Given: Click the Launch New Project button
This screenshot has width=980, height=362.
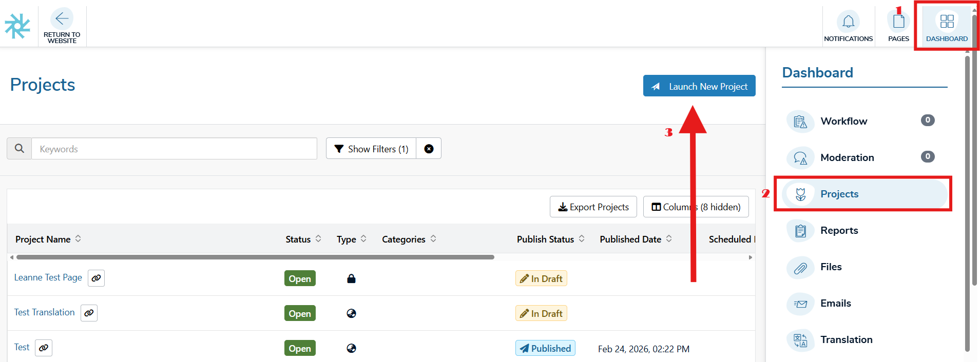Looking at the screenshot, I should 699,86.
